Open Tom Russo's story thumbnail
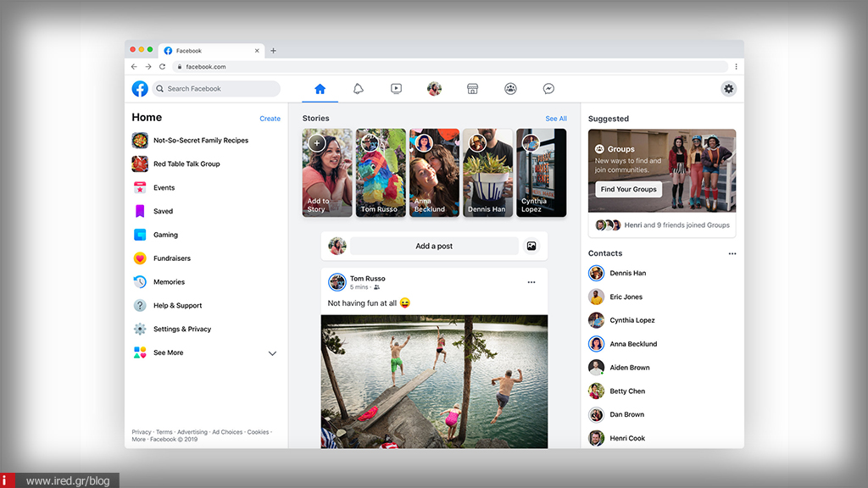 [x=381, y=173]
